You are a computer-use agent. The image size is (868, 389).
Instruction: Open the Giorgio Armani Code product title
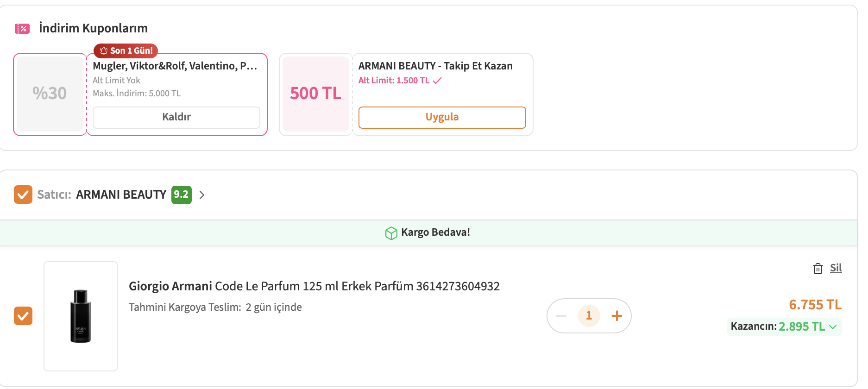(x=314, y=286)
